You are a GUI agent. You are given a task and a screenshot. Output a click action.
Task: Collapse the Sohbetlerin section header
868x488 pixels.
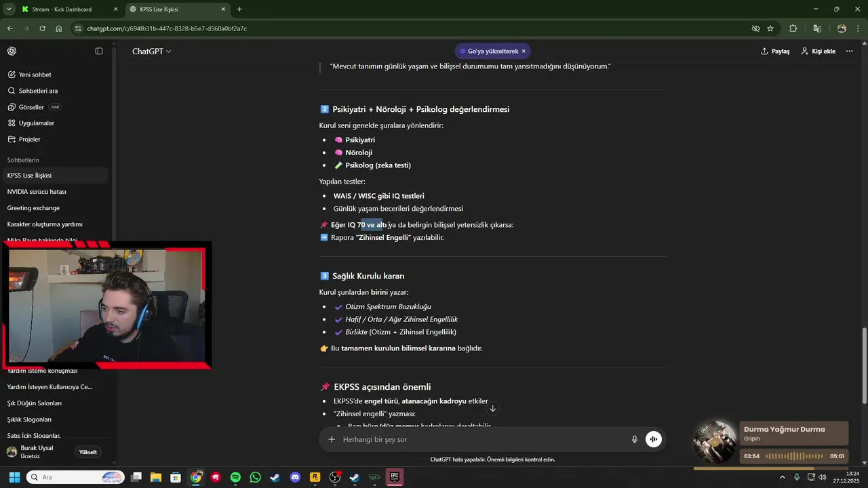pyautogui.click(x=23, y=160)
